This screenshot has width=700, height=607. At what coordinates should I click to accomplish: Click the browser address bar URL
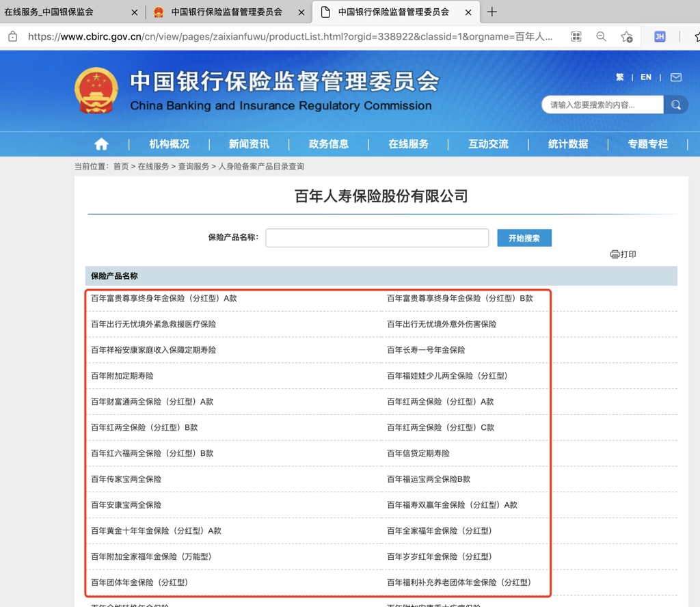tap(290, 37)
